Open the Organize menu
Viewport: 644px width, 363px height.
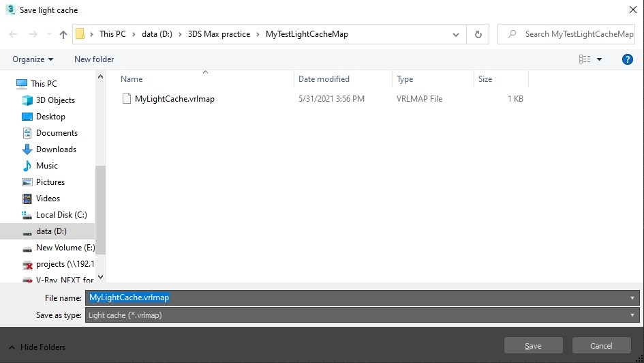(33, 59)
